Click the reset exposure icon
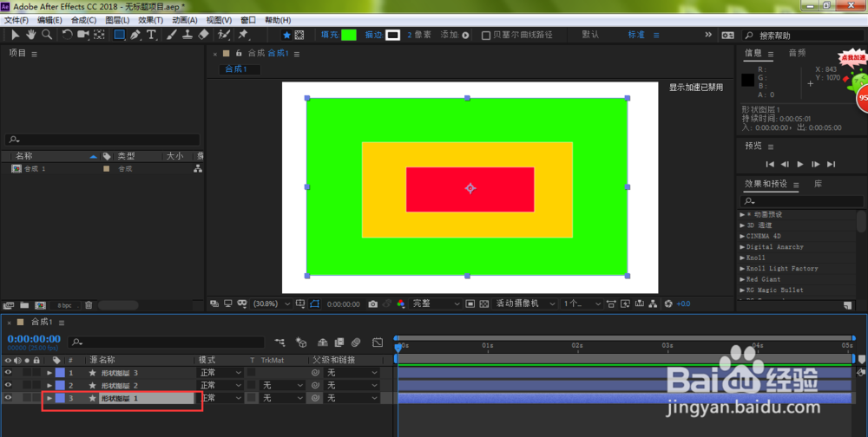 [668, 303]
